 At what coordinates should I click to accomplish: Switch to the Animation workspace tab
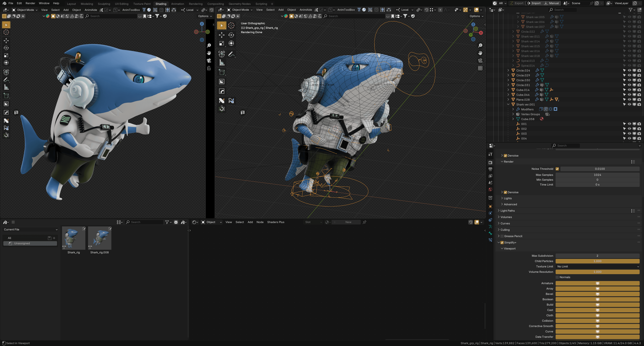[x=177, y=4]
